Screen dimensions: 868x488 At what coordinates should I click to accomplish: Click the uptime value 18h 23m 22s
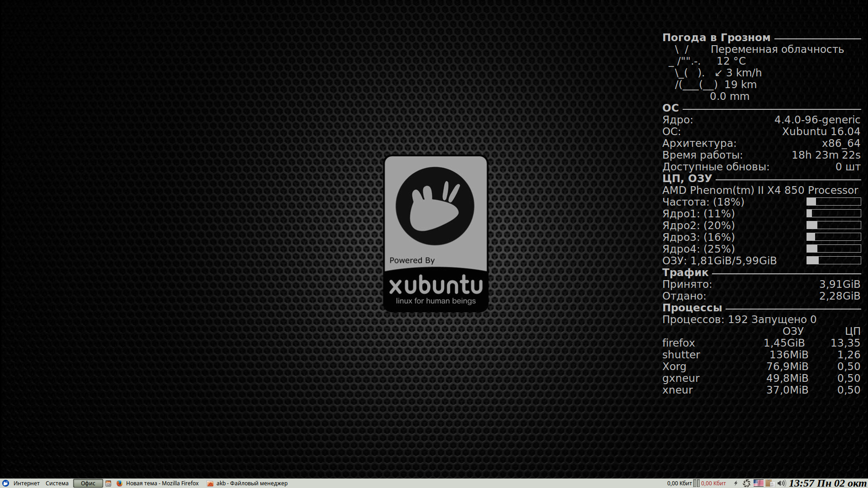[x=826, y=155]
